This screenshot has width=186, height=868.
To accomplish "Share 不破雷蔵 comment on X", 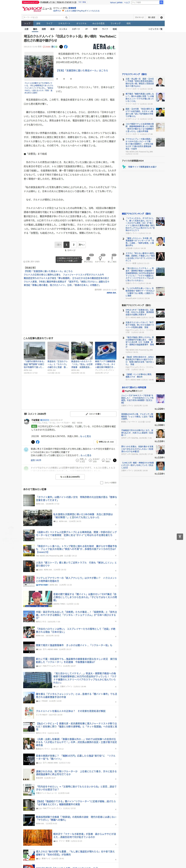I will point(33,442).
